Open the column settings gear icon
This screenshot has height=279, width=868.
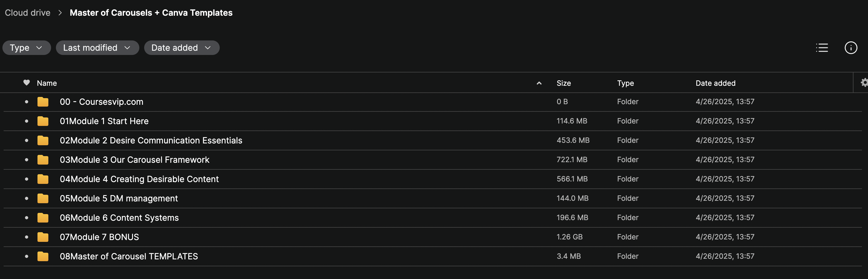[x=864, y=83]
